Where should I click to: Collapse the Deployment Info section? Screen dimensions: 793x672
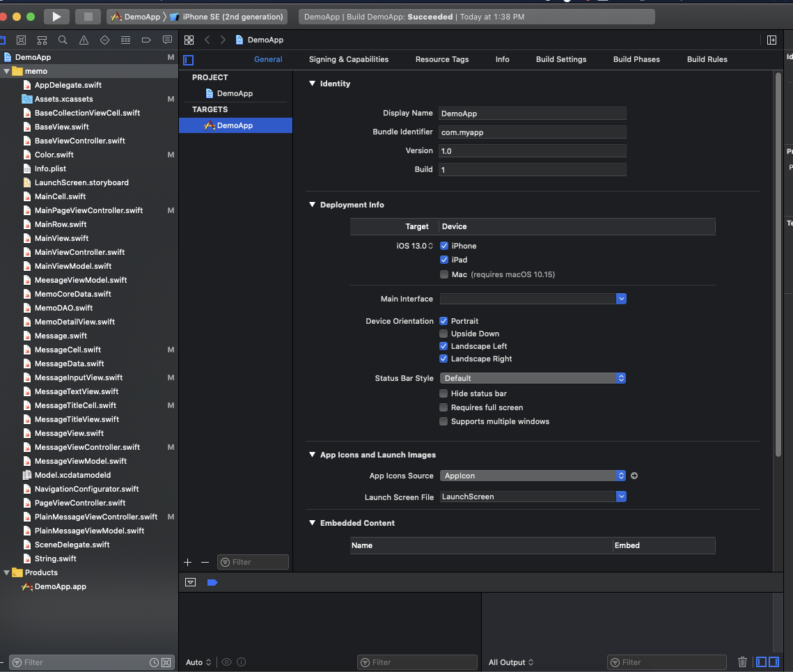[x=312, y=205]
